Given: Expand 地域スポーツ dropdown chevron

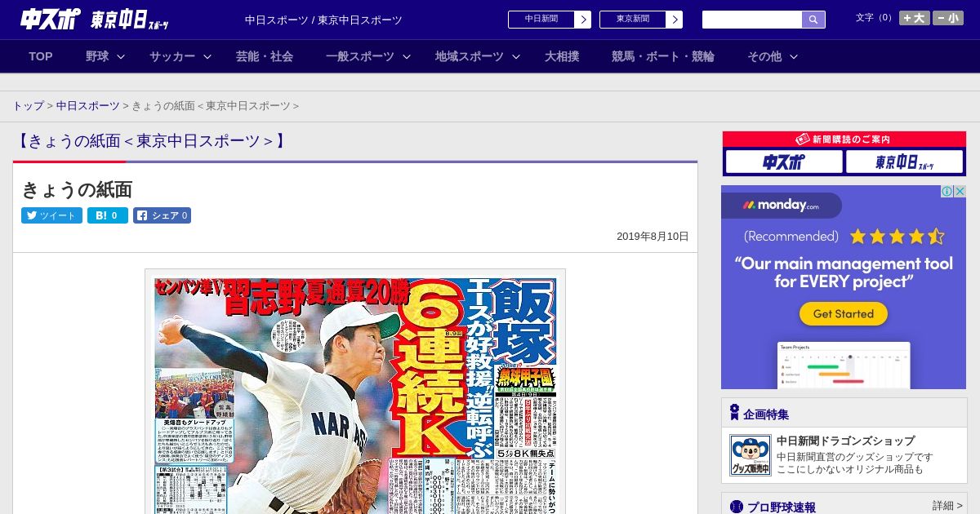Looking at the screenshot, I should [x=516, y=56].
